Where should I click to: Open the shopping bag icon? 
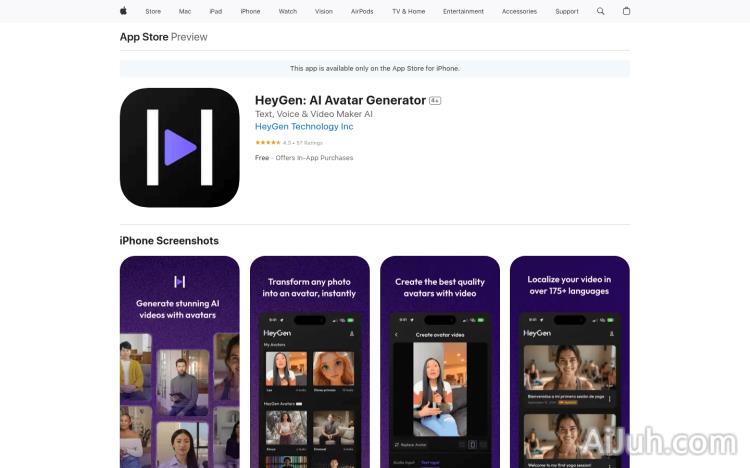point(626,11)
